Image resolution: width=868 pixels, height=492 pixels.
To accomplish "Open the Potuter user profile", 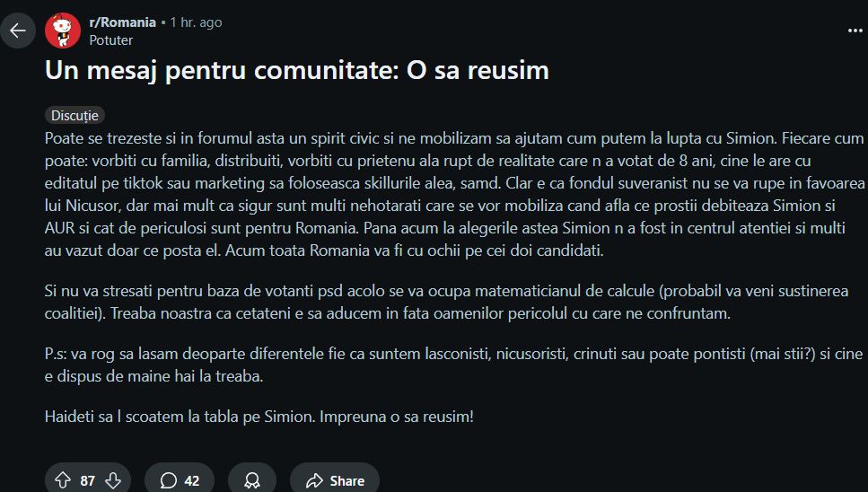I will click(x=111, y=40).
